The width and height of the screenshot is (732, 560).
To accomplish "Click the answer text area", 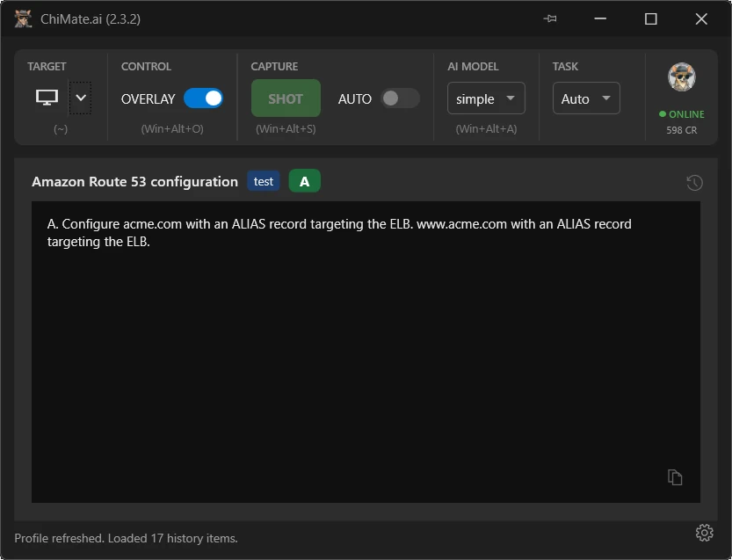I will point(366,353).
